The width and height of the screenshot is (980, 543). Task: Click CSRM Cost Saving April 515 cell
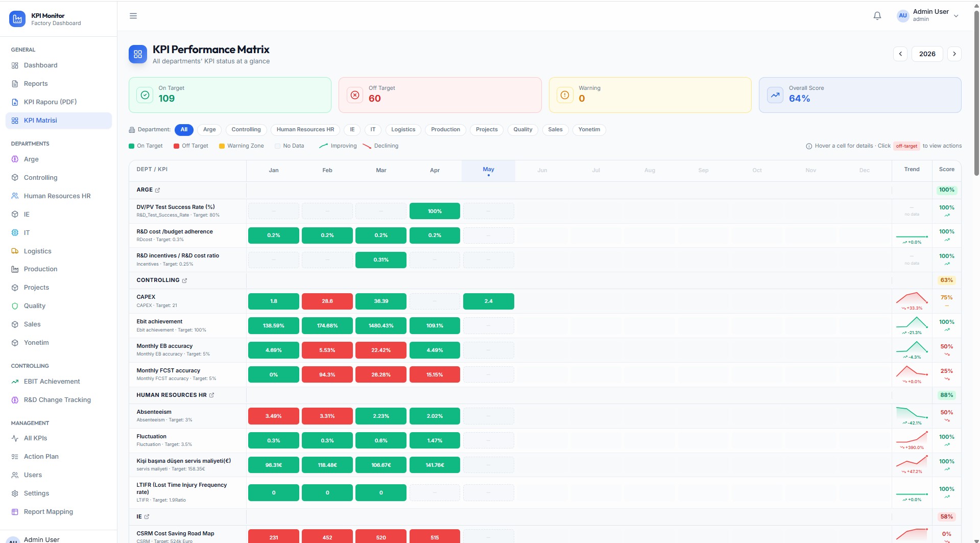[x=435, y=536]
